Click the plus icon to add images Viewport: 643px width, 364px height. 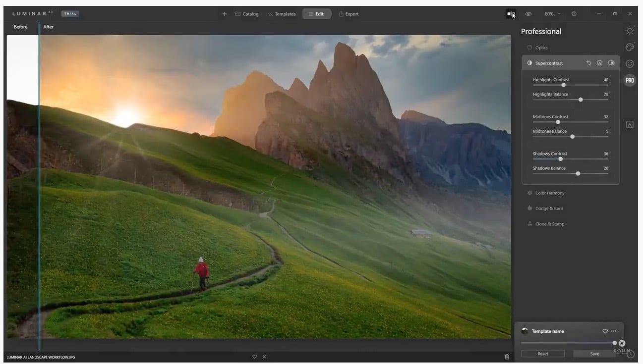click(x=225, y=14)
